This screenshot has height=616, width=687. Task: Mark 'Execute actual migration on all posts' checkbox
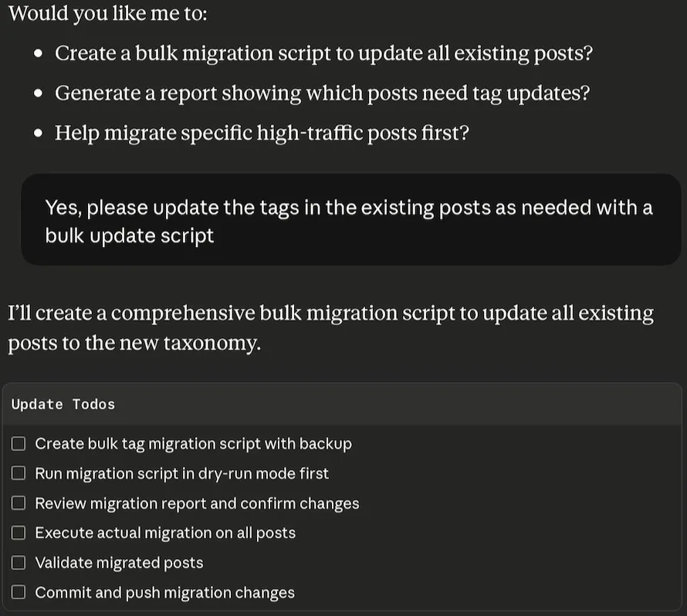coord(19,533)
